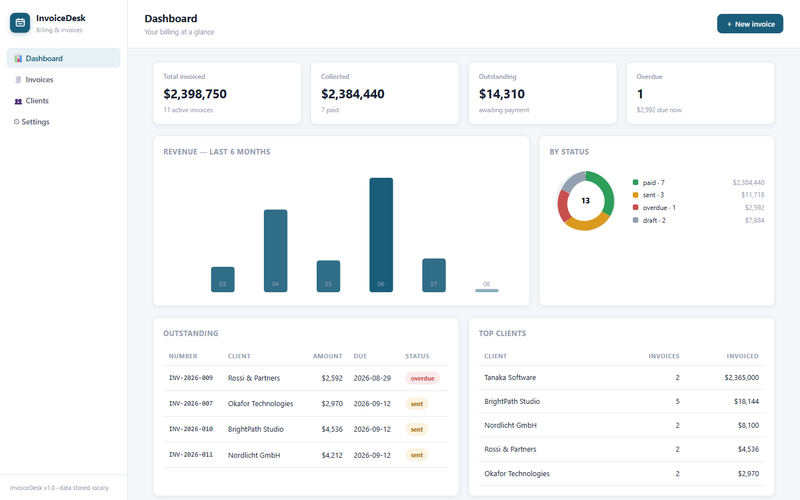Click the orange sent legend swatch
800x500 pixels.
pyautogui.click(x=635, y=195)
